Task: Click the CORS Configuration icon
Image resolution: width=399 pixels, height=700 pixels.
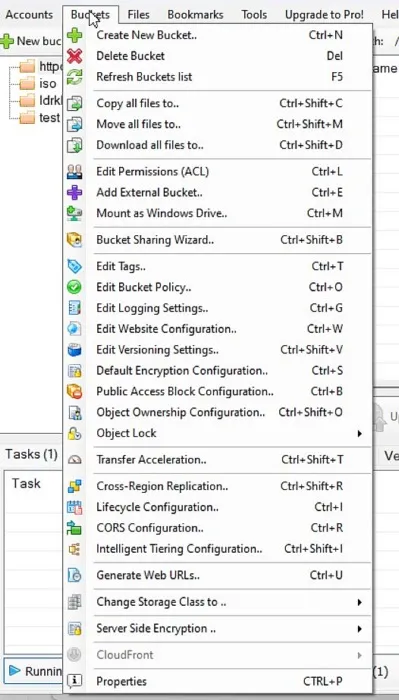Action: [x=75, y=528]
